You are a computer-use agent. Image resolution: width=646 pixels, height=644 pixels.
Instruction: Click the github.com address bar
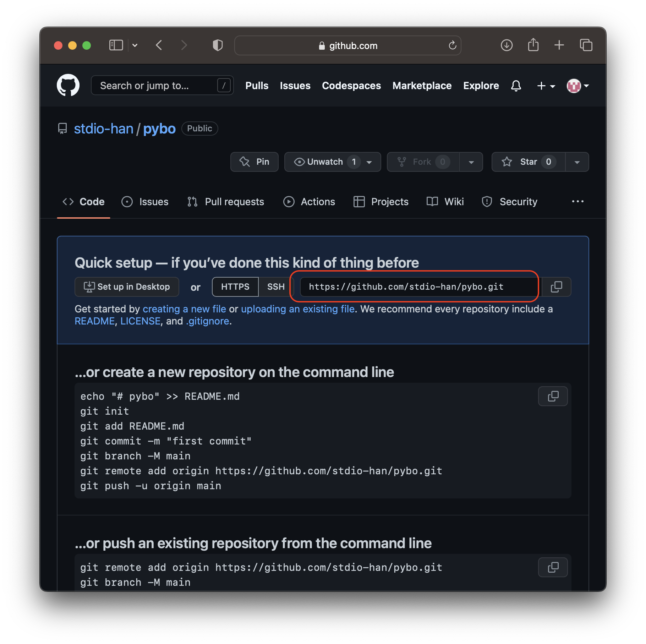coord(348,45)
